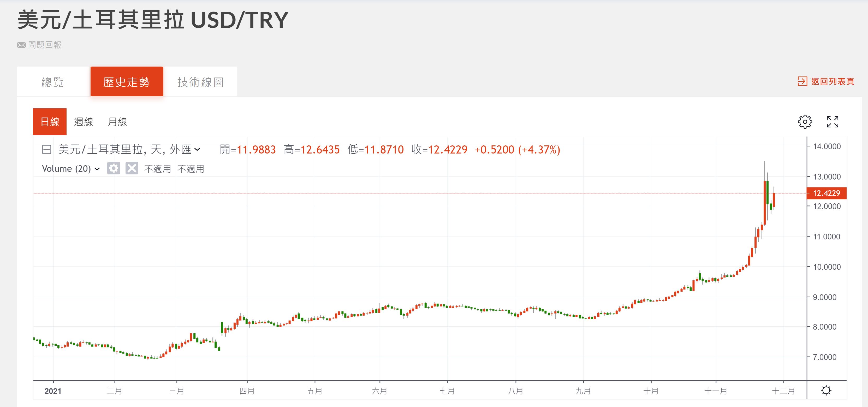Viewport: 868px width, 407px height.
Task: Click the 12.4229 current price label
Action: pos(826,193)
